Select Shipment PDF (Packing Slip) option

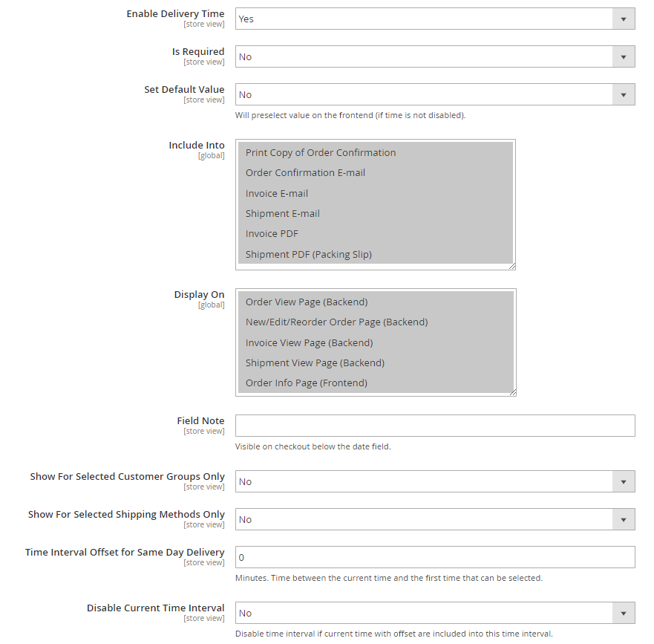pyautogui.click(x=376, y=254)
